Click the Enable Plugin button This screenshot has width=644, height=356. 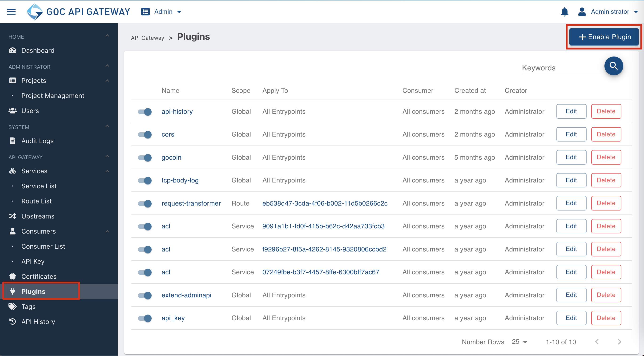pos(604,37)
